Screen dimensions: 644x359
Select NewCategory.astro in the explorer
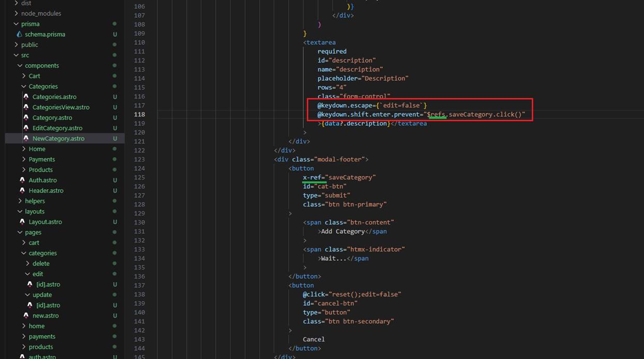(x=58, y=138)
